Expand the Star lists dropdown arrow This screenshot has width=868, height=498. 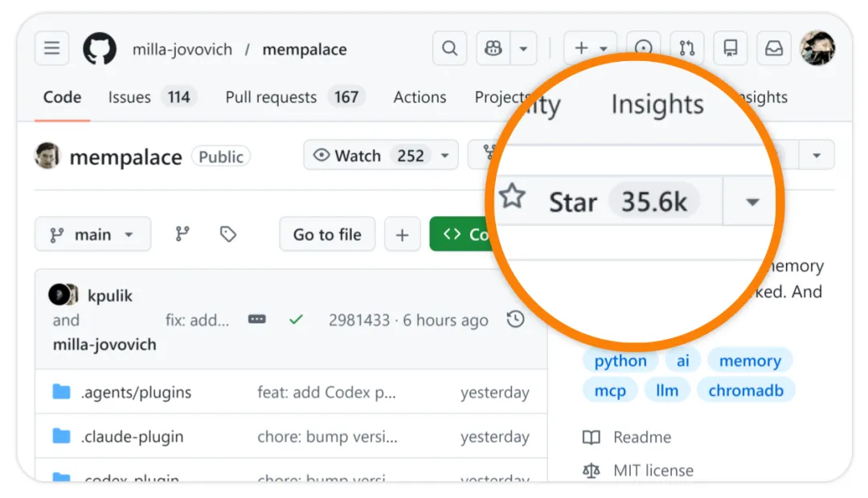751,202
